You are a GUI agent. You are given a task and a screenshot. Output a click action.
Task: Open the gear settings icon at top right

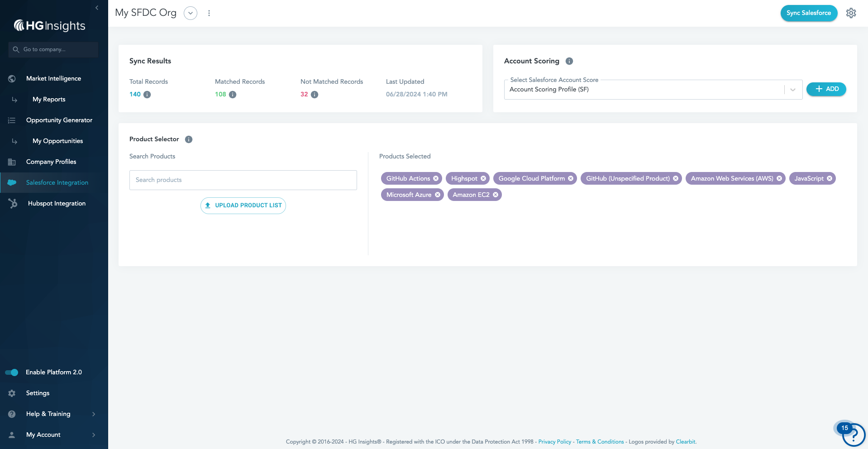coord(851,13)
